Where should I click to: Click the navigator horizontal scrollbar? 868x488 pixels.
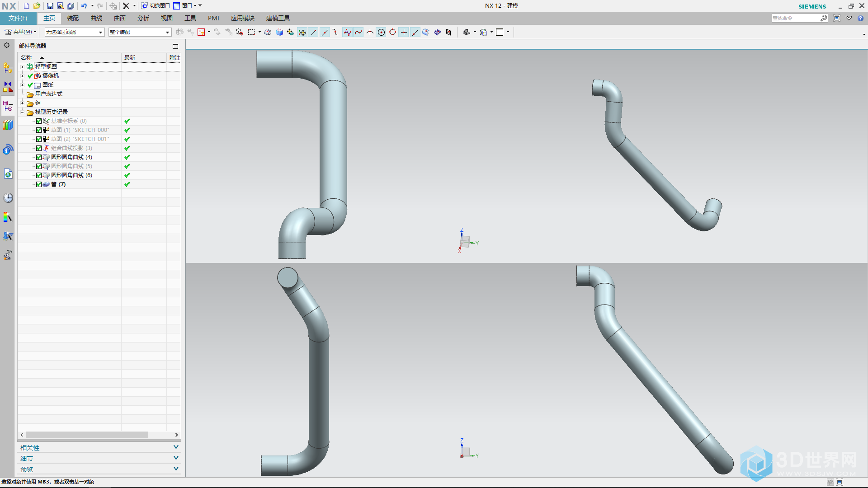click(87, 435)
